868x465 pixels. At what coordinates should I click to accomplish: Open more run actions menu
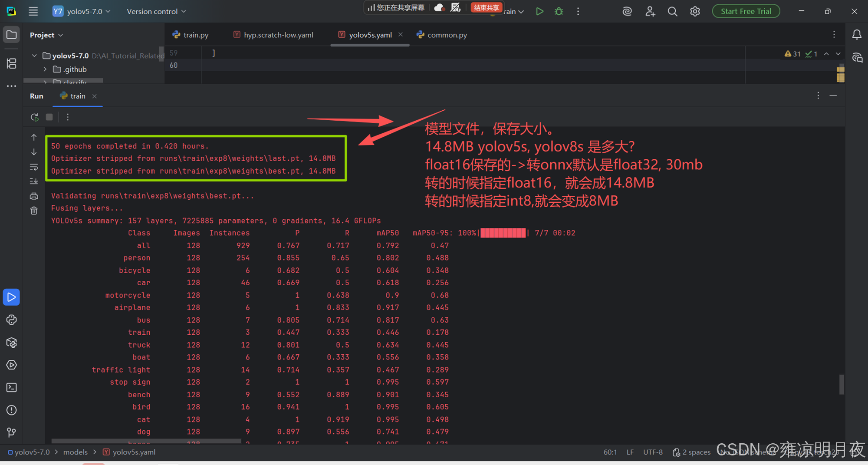pyautogui.click(x=578, y=11)
